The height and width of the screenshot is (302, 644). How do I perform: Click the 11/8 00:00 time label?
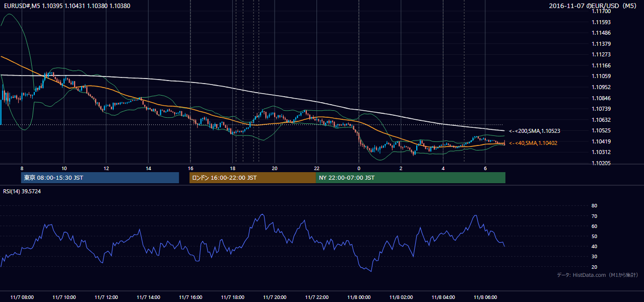[359, 297]
